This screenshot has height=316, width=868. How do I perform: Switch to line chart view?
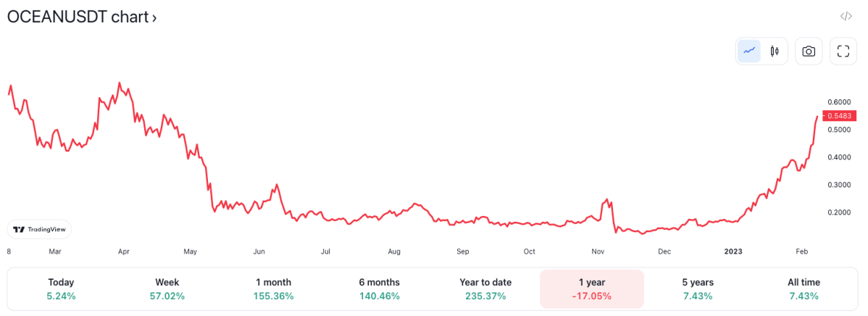(x=749, y=51)
